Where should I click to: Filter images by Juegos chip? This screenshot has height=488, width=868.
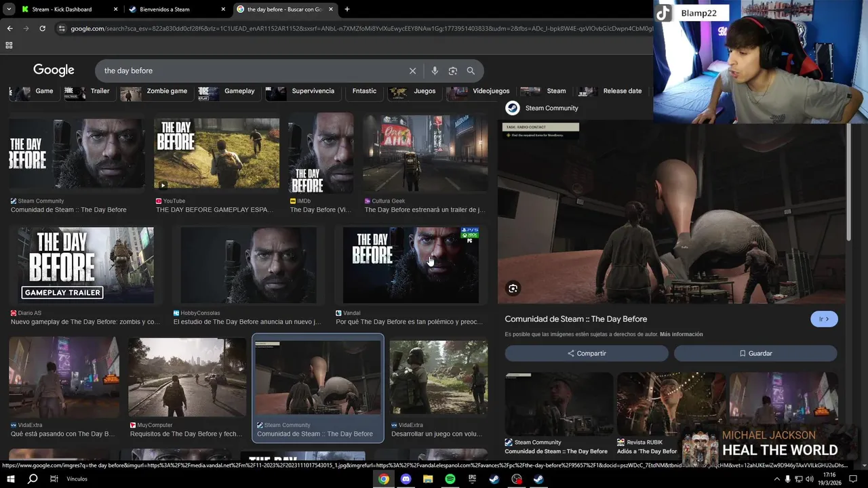(x=414, y=91)
